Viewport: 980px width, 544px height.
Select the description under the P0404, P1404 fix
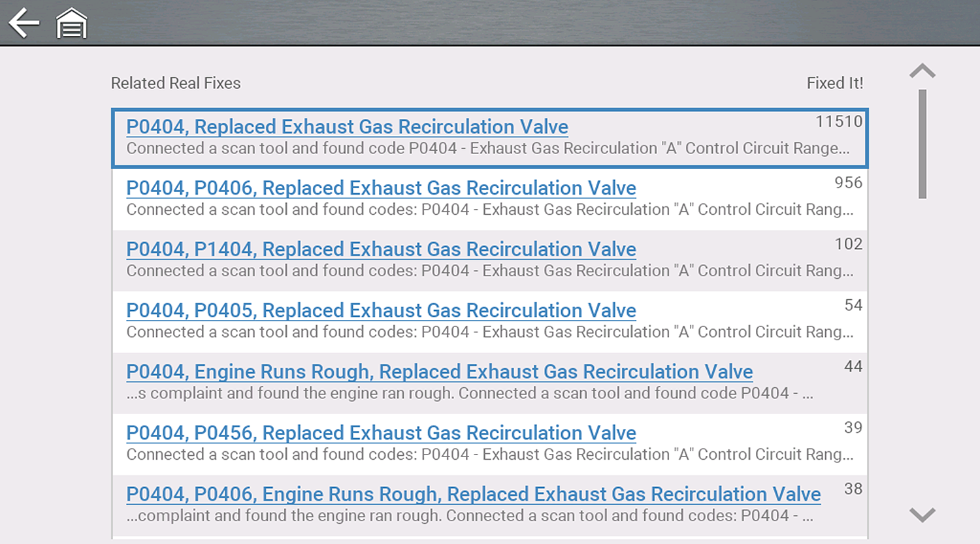click(489, 271)
